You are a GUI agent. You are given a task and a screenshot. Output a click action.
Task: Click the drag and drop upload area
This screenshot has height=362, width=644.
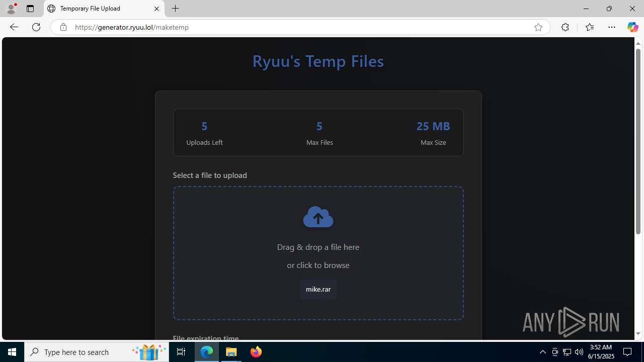coord(318,253)
